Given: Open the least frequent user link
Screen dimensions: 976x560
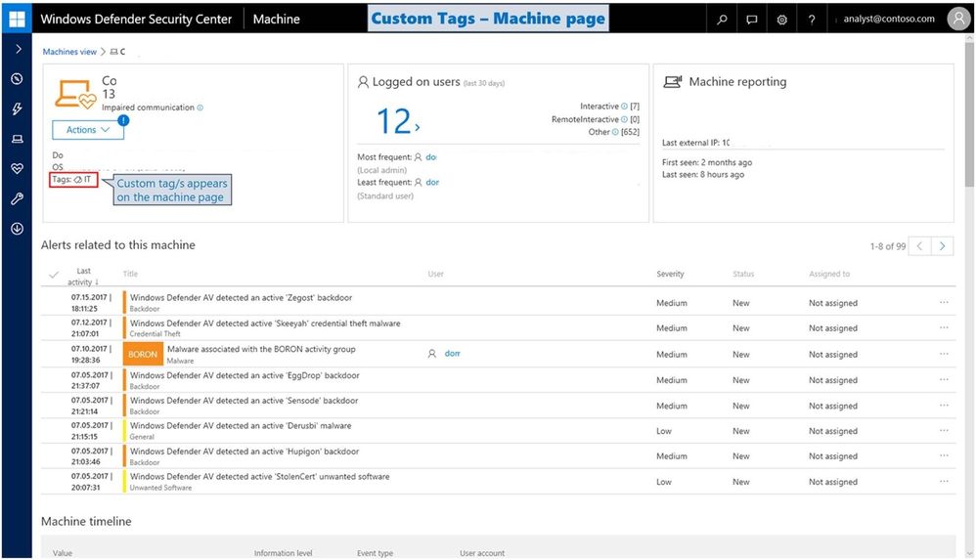Looking at the screenshot, I should (x=432, y=183).
